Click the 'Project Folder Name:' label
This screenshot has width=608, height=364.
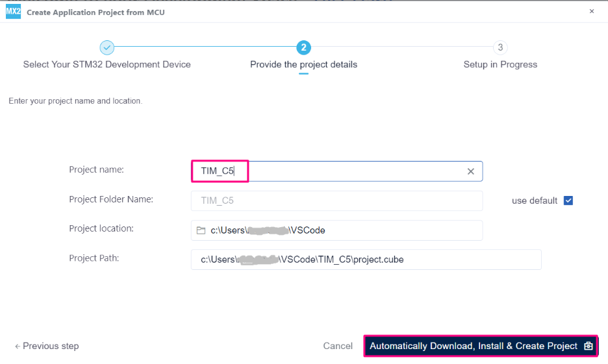click(111, 199)
